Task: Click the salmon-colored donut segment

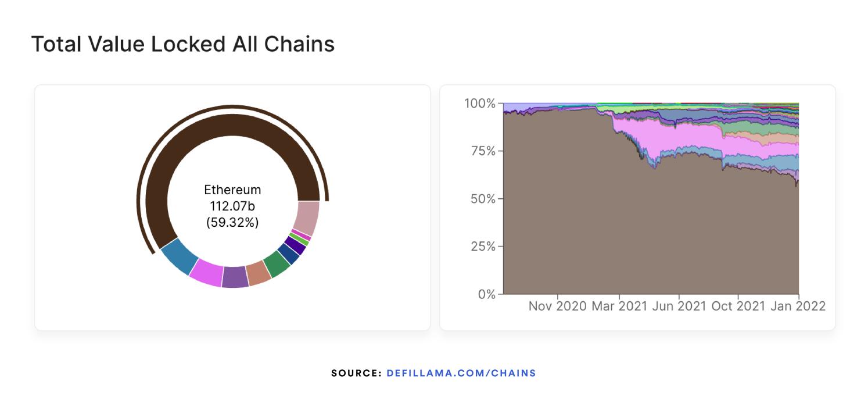Action: (259, 273)
